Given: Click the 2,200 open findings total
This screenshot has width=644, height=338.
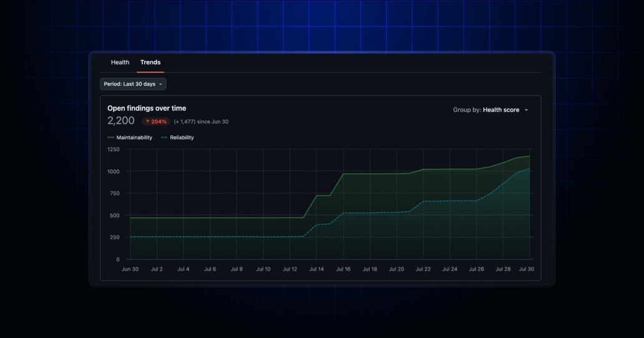Looking at the screenshot, I should [x=121, y=121].
